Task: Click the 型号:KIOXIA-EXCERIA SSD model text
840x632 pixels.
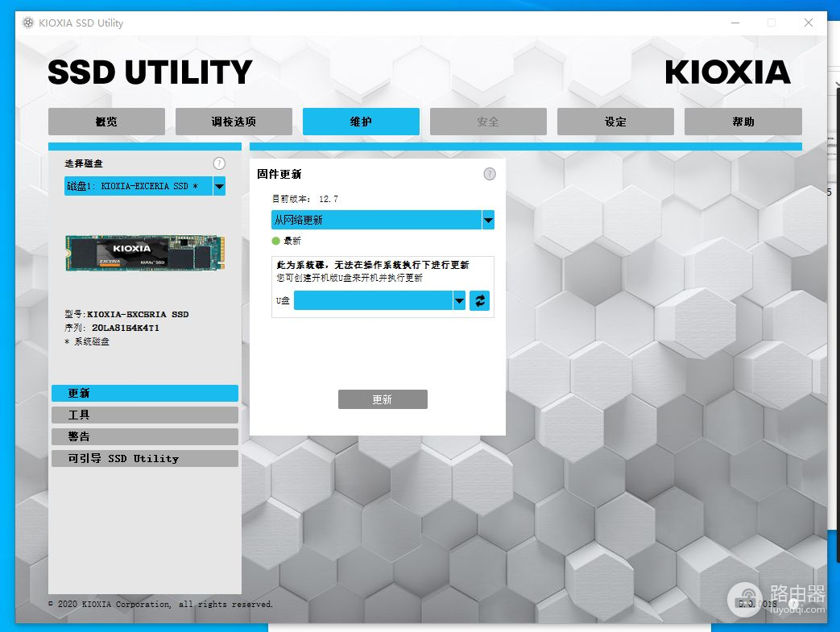Action: [126, 315]
